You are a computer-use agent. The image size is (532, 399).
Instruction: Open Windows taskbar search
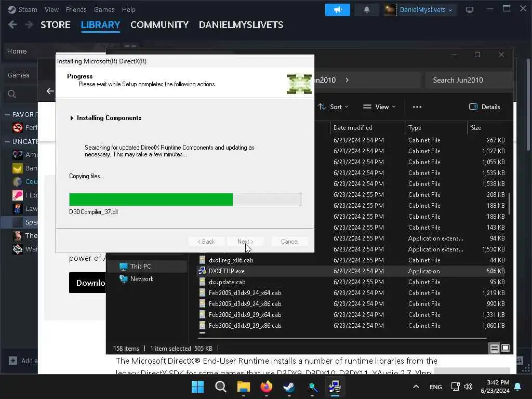pos(220,387)
